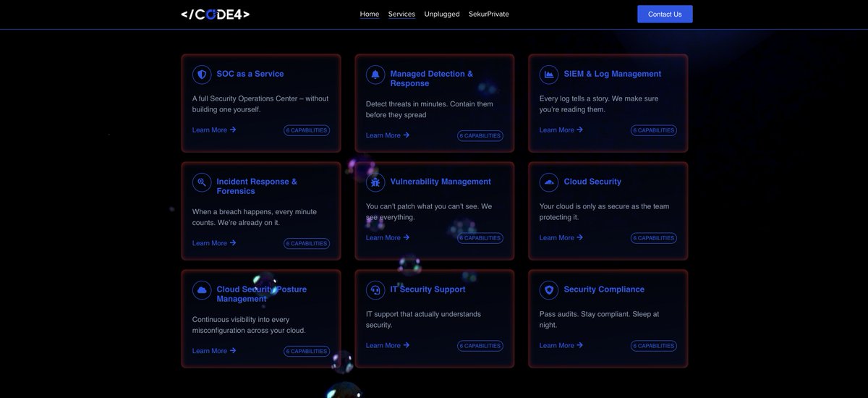Open Learn More for Cloud Security Posture Management
The width and height of the screenshot is (868, 398).
coord(214,351)
